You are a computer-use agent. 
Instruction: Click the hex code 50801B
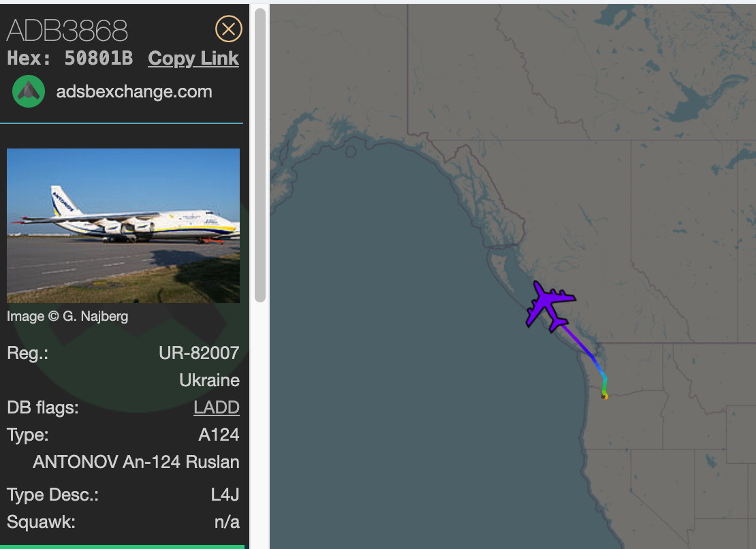click(x=98, y=59)
